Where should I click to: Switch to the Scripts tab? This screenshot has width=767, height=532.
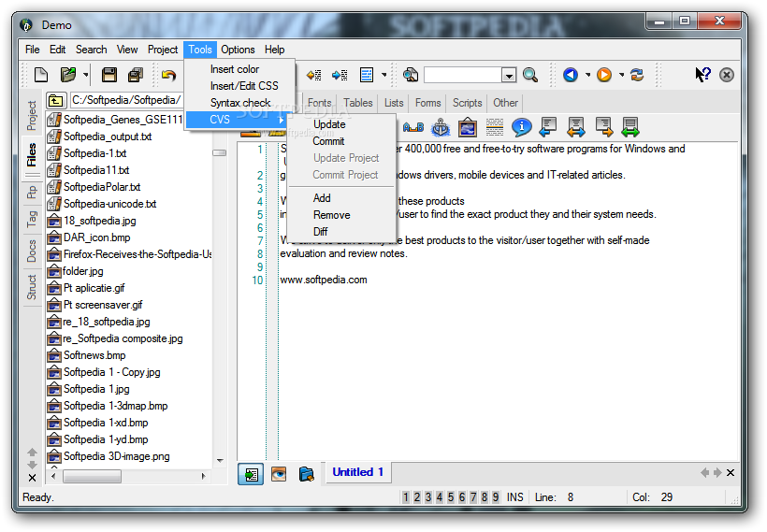467,103
